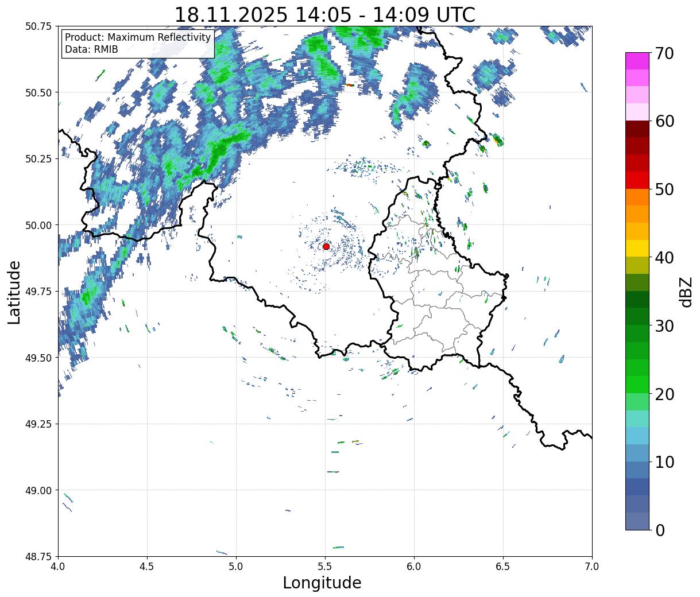The height and width of the screenshot is (597, 700).
Task: Click the longitude tick label 5.5
Action: click(x=325, y=566)
